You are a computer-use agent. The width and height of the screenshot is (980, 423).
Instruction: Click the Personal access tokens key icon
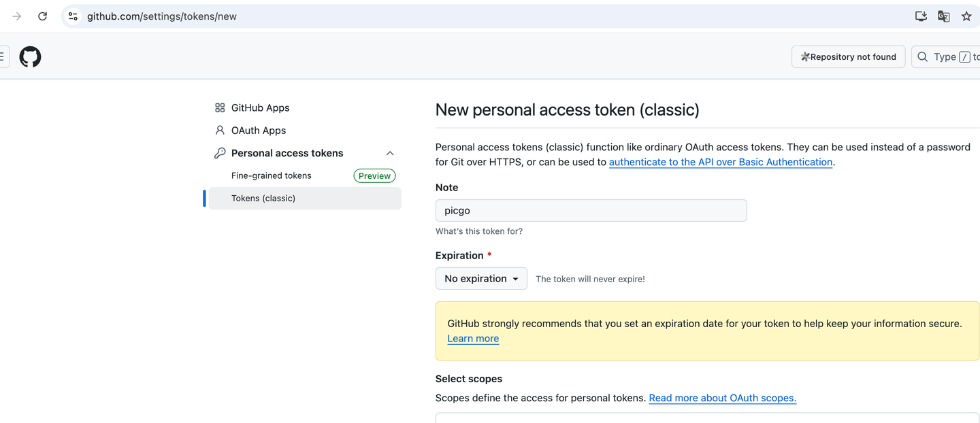[219, 152]
